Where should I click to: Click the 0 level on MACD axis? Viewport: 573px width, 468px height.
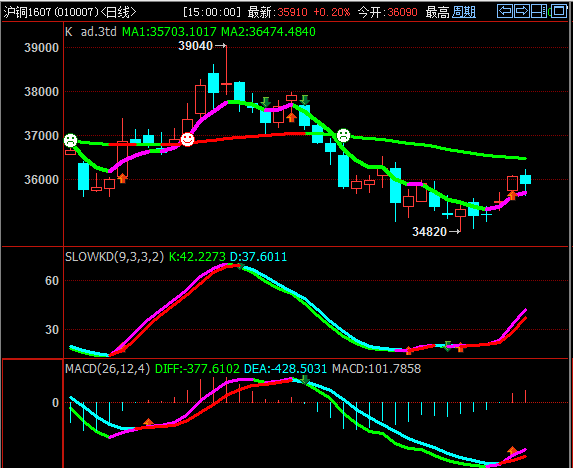[55, 403]
